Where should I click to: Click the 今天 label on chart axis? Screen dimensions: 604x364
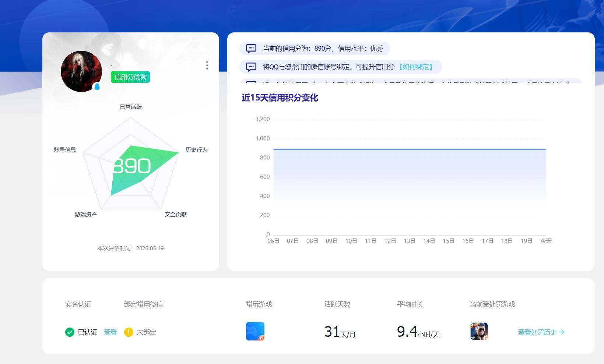546,241
